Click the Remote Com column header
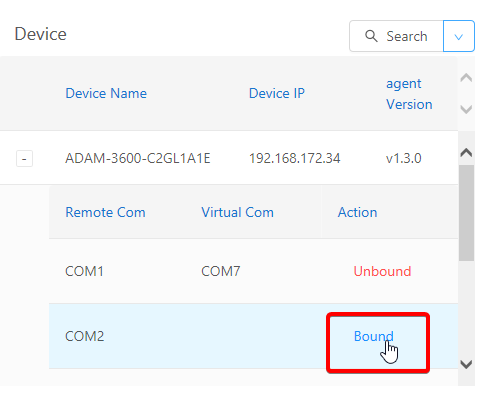The image size is (495, 405). (x=105, y=212)
